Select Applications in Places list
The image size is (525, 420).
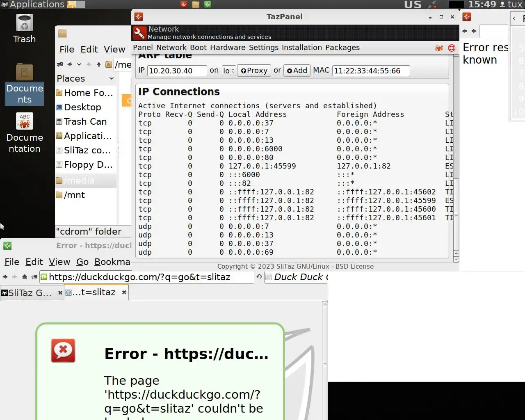click(x=86, y=136)
